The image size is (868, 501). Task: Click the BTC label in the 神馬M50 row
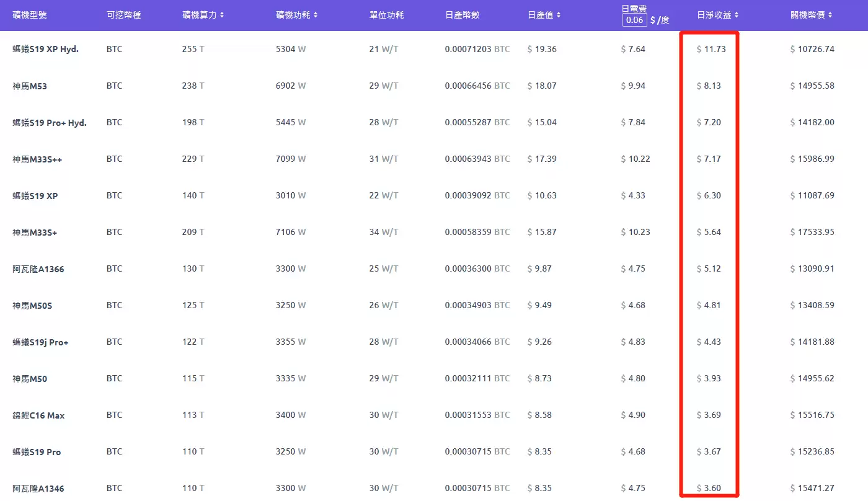point(114,378)
